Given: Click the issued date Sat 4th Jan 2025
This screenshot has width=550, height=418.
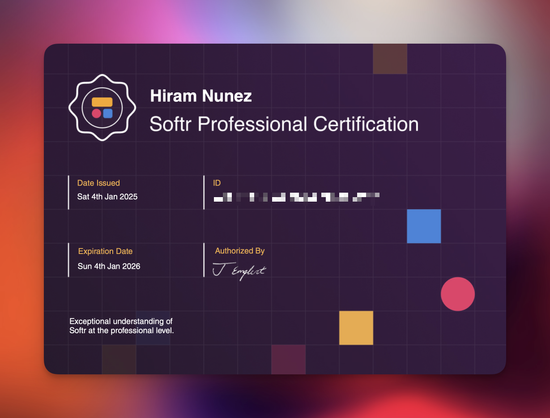Looking at the screenshot, I should coord(107,197).
